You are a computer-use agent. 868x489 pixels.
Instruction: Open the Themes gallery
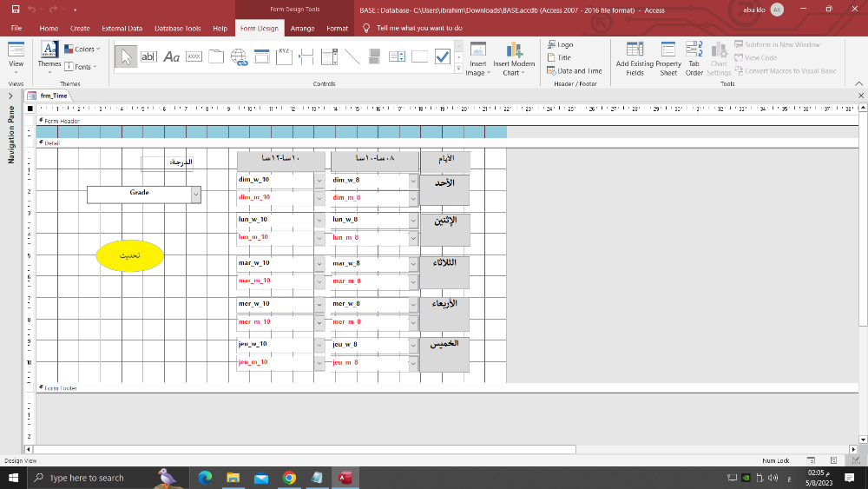point(49,59)
